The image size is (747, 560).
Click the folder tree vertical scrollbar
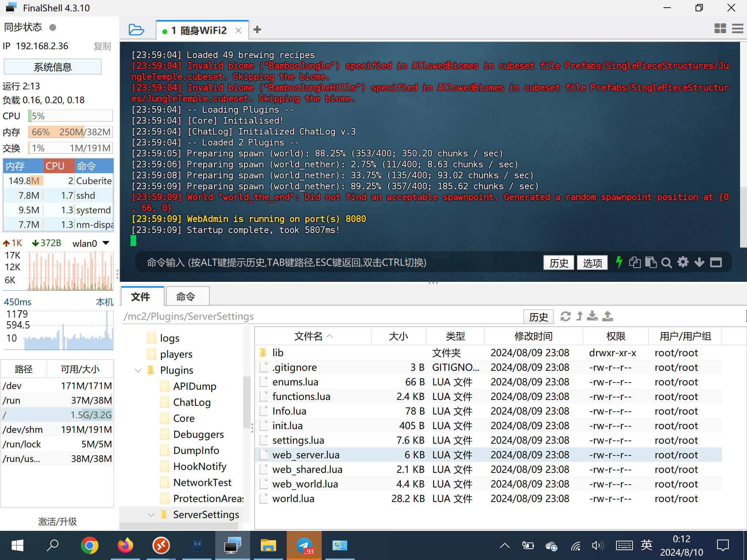[x=247, y=403]
